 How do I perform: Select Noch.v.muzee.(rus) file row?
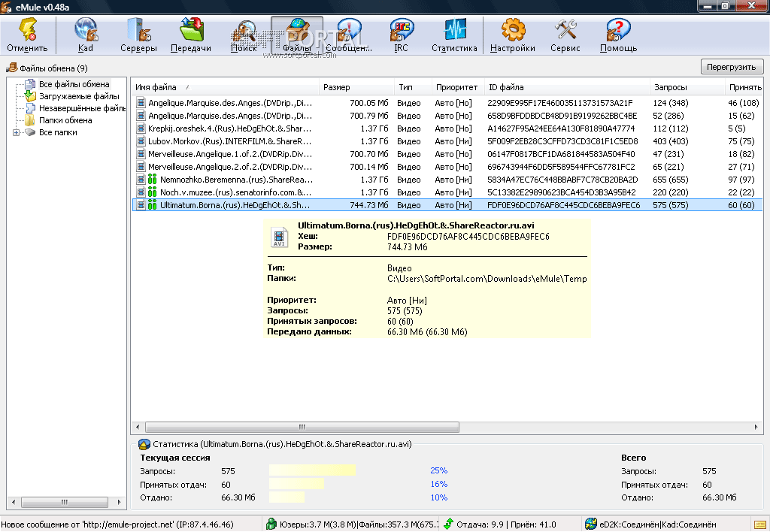point(447,192)
